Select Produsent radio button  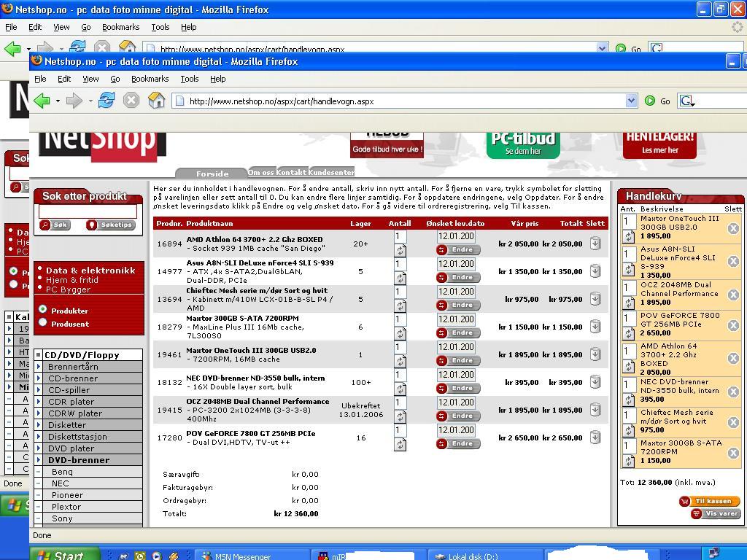coord(43,323)
